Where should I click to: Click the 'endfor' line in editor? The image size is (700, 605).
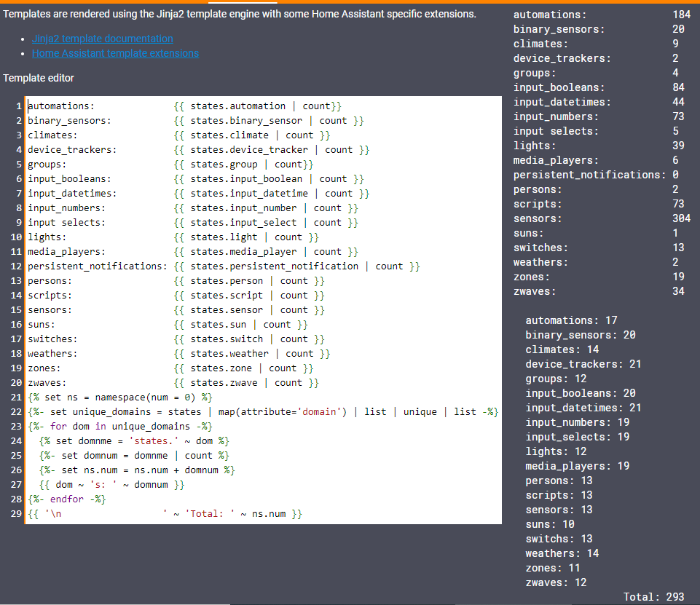click(x=66, y=499)
